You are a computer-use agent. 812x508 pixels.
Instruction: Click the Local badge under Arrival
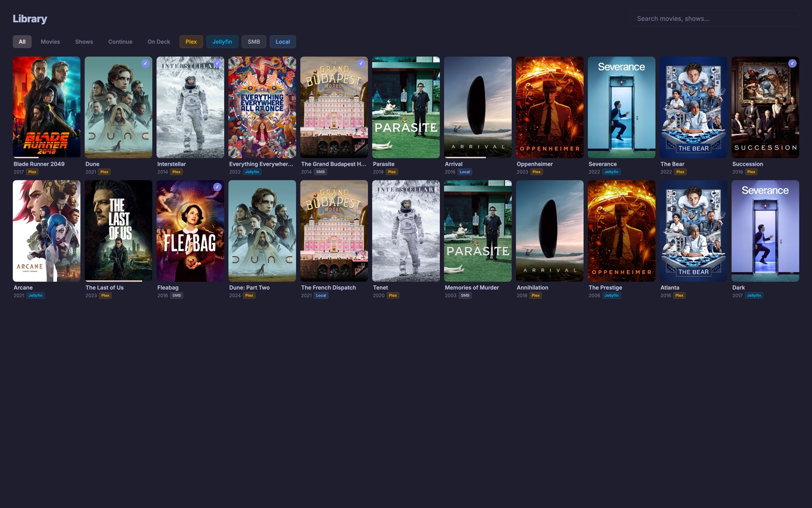(x=464, y=172)
